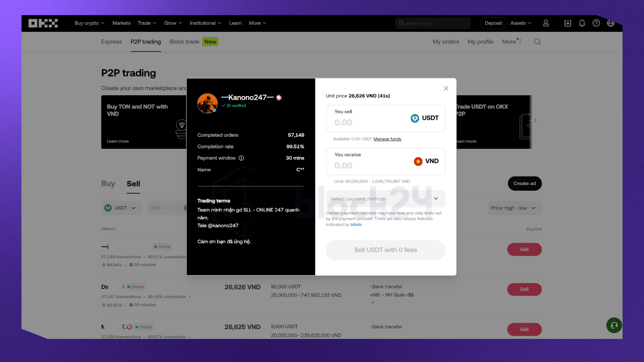Open the user account profile icon

pos(546,23)
